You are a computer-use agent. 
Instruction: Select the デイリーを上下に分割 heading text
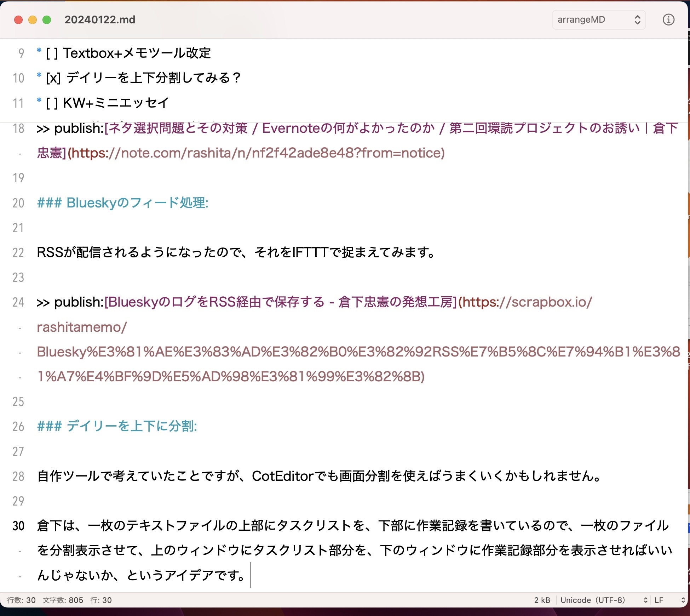click(x=133, y=426)
